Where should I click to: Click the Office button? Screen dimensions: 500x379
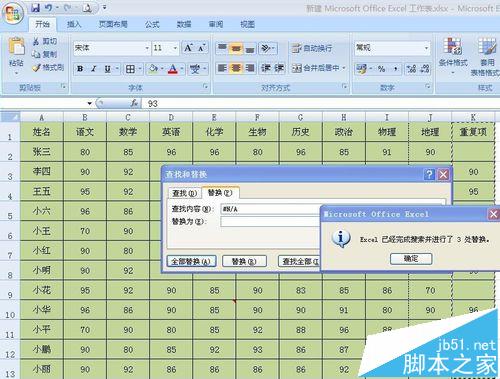13,14
